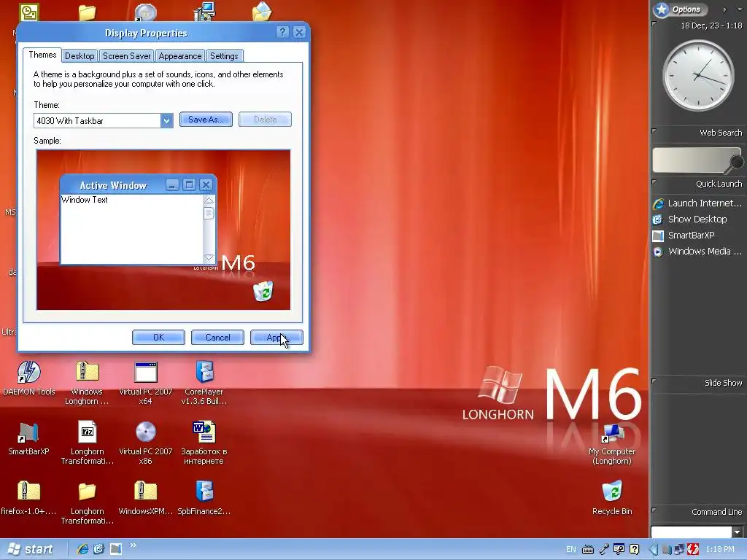Select the SmartBarXP desktop shortcut
The image size is (747, 560).
click(28, 438)
